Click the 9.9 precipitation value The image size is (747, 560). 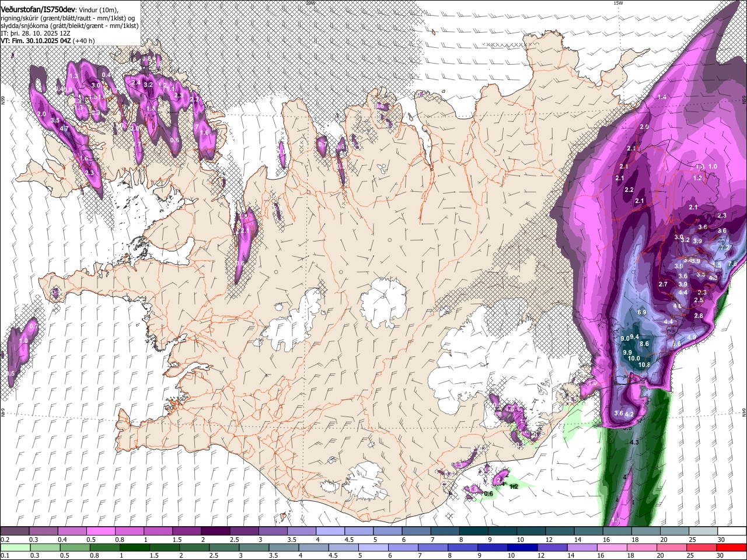coord(627,352)
